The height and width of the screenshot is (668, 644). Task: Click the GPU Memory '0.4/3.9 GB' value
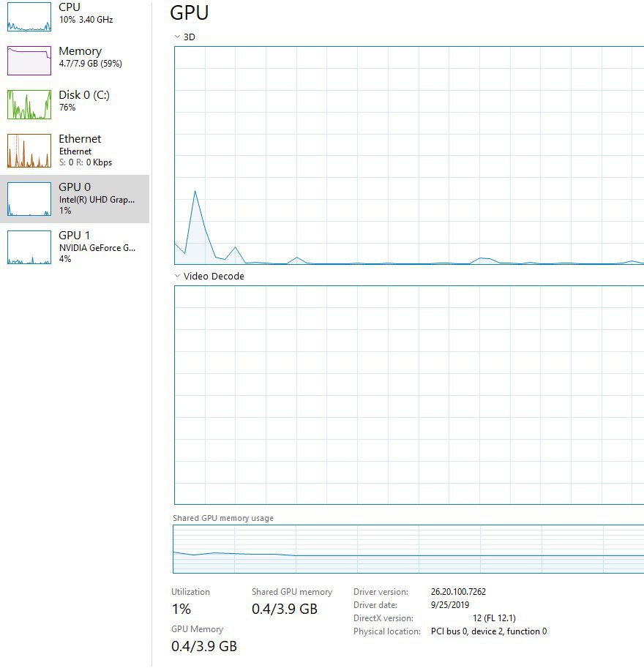(x=204, y=646)
